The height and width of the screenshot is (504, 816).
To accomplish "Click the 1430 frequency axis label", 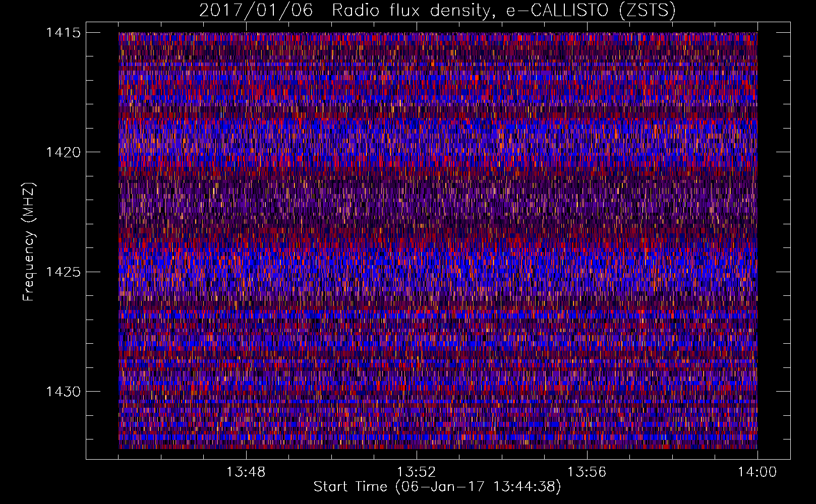I will (63, 392).
